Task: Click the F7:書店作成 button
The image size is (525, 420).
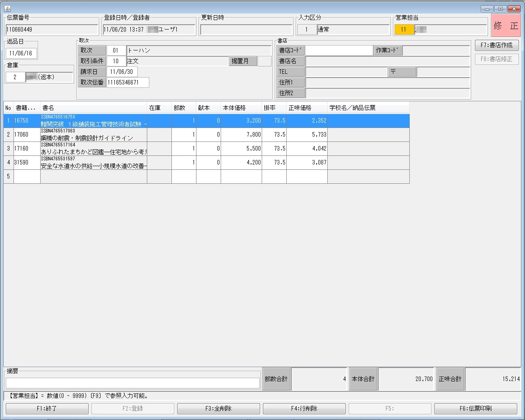Action: [496, 45]
